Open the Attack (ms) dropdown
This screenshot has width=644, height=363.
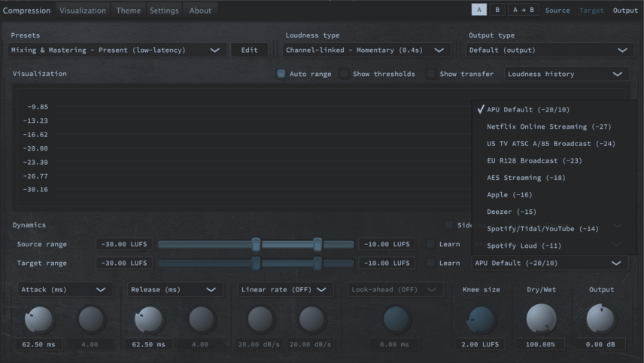click(x=65, y=290)
